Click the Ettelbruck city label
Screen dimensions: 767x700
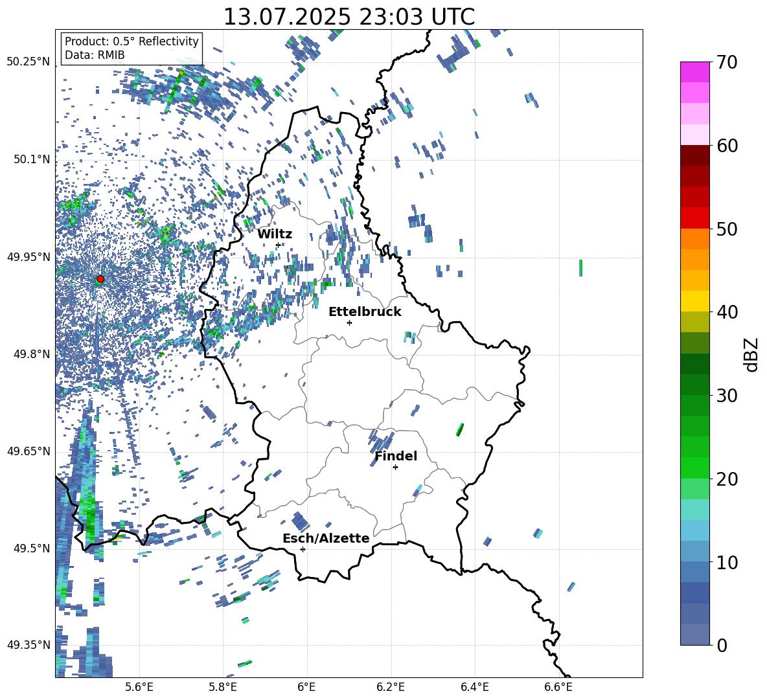pos(365,312)
